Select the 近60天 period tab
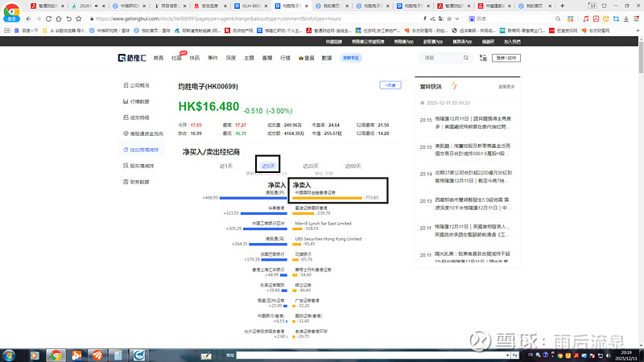 (353, 167)
